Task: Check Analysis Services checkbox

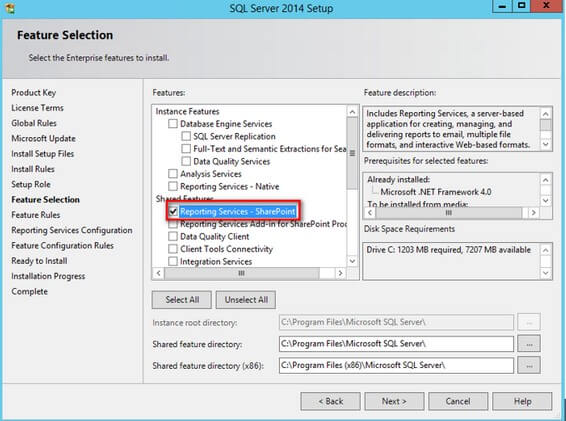Action: (173, 174)
